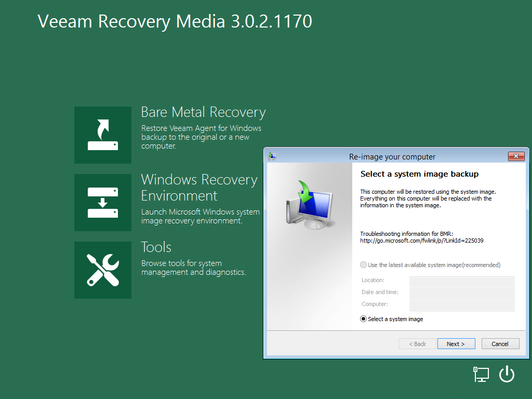Screen dimensions: 532x399
Task: Click the Computer field
Action: click(462, 305)
